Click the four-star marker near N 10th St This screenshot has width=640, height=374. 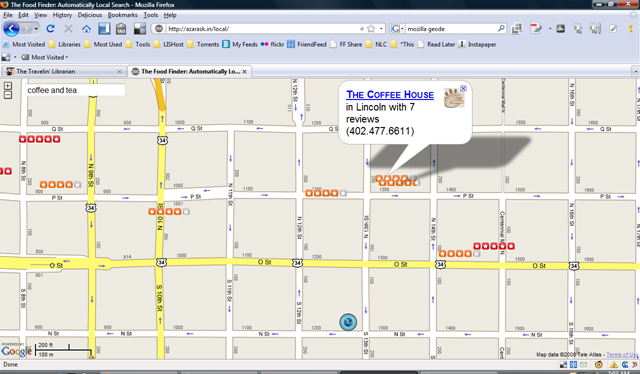click(169, 211)
